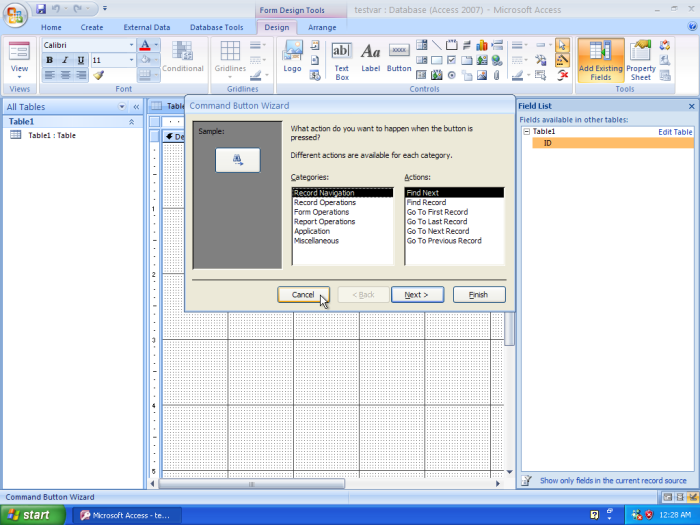Viewport: 700px width, 525px height.
Task: Select the Combo Box control
Action: click(x=421, y=45)
